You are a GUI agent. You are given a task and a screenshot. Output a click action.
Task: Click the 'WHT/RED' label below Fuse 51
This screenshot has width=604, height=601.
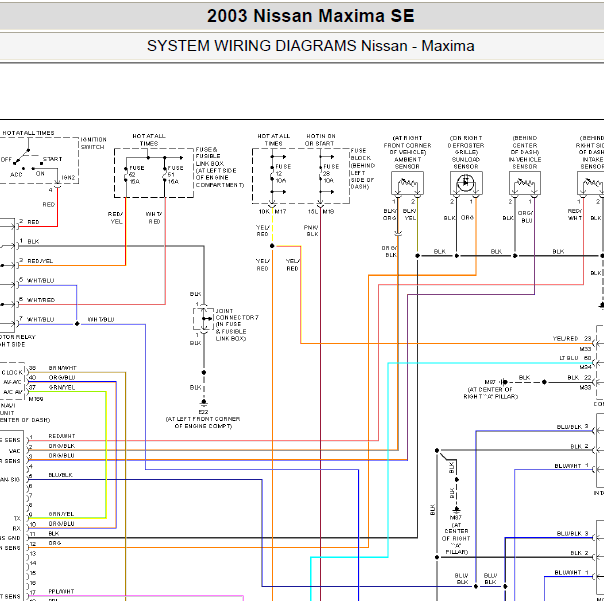pyautogui.click(x=154, y=218)
